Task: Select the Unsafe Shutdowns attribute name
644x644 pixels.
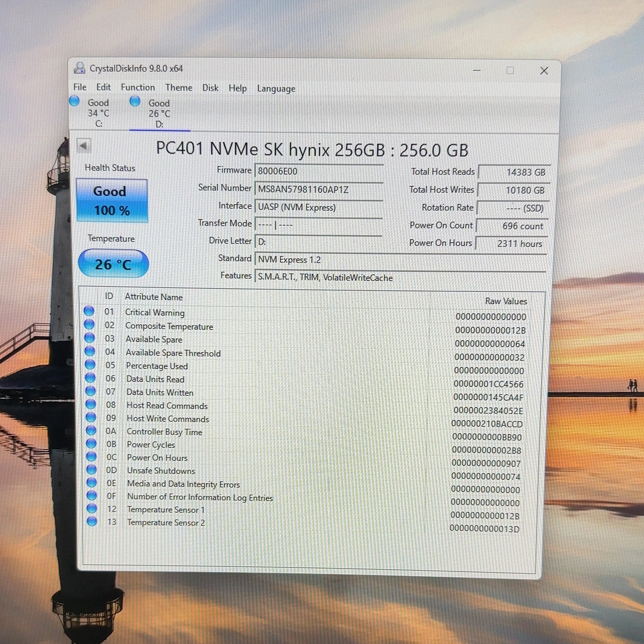Action: pos(161,471)
